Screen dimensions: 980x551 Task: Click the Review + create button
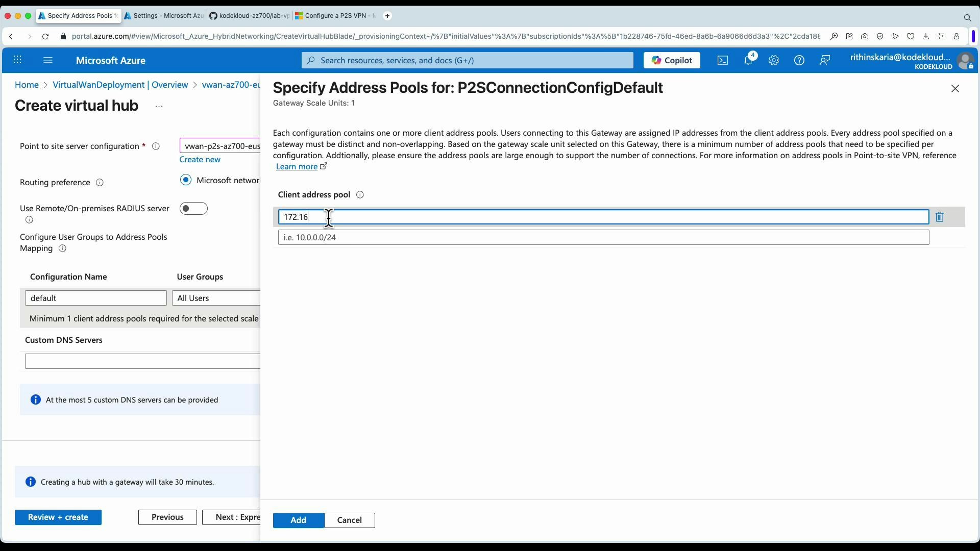[x=58, y=517]
